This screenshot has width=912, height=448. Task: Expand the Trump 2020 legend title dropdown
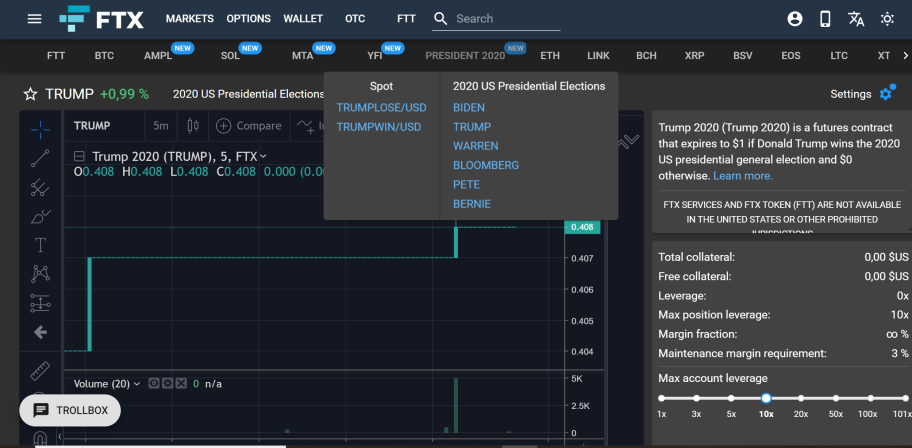pos(263,156)
